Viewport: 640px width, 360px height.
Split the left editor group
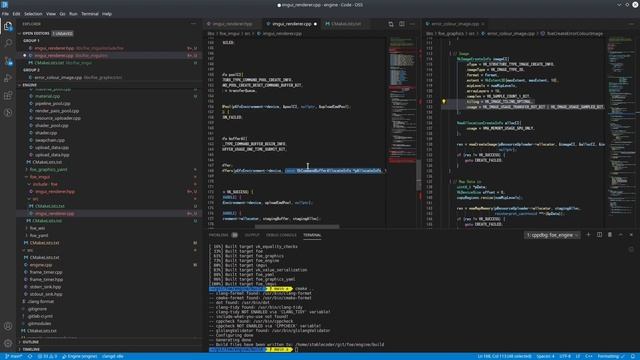click(x=402, y=24)
